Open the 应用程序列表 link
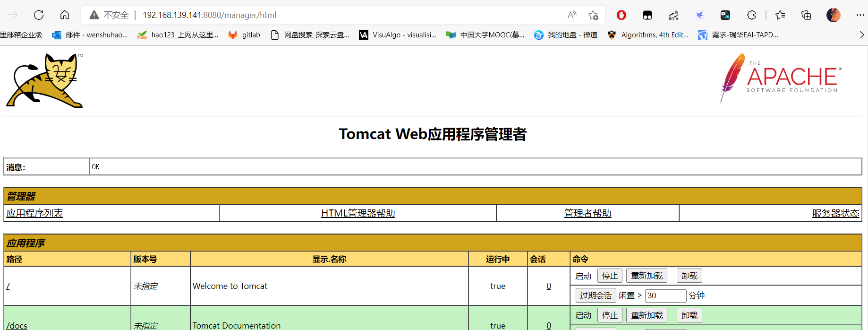This screenshot has height=330, width=868. point(34,213)
